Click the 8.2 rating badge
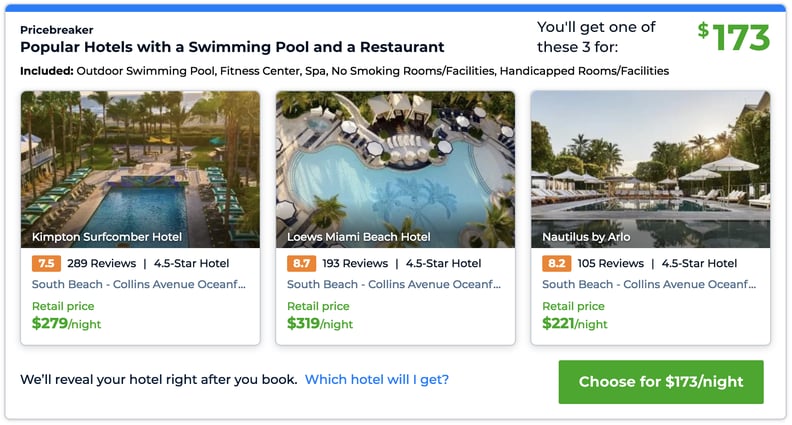Screen dimensions: 792x425 pos(556,263)
